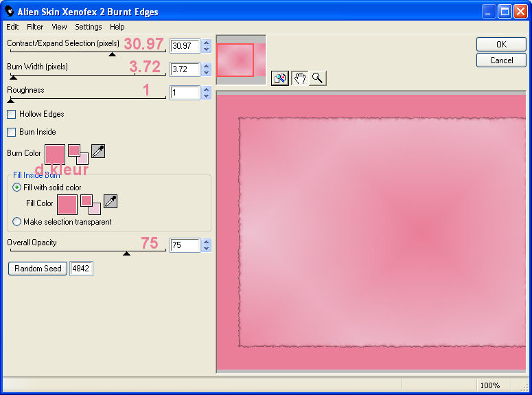Click the Overall Opacity field 75
The width and height of the screenshot is (532, 395).
point(185,245)
